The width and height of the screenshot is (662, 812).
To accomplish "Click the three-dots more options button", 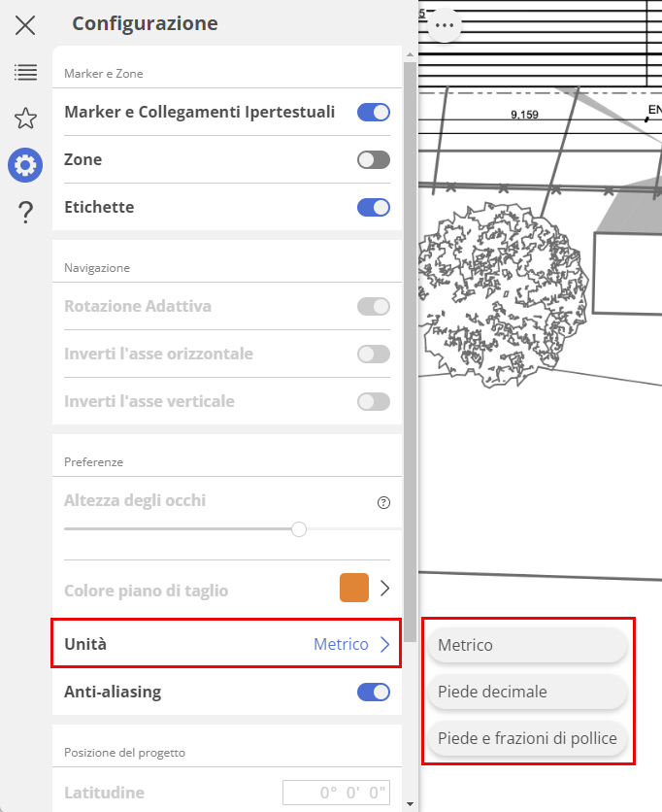I will tap(446, 25).
